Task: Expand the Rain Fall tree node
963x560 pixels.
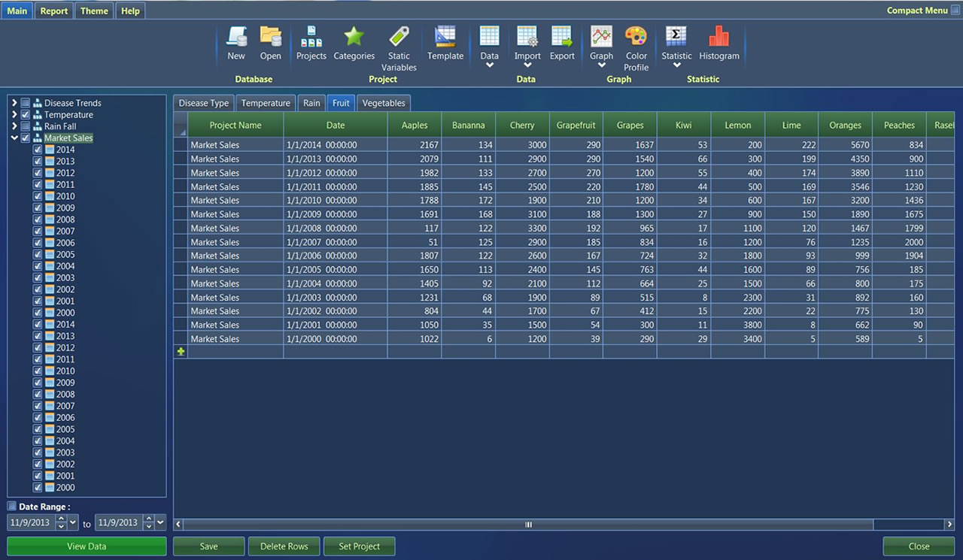Action: (14, 126)
